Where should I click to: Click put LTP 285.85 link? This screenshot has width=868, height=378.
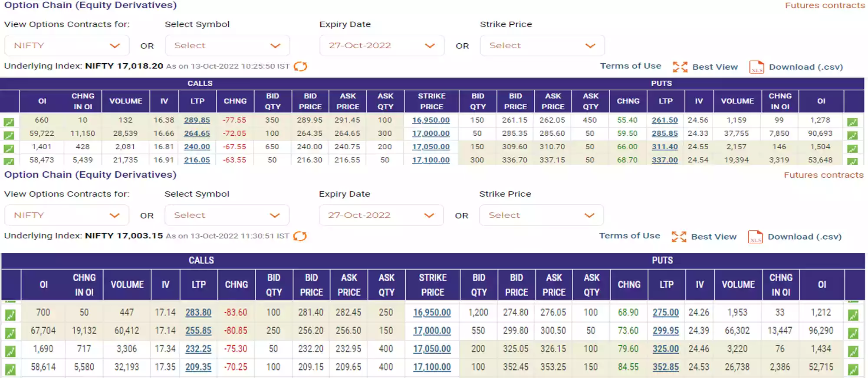(665, 134)
